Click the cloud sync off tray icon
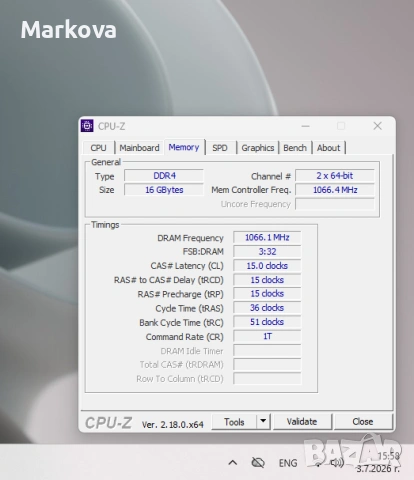Screen dimensions: 414x480 tap(258, 463)
